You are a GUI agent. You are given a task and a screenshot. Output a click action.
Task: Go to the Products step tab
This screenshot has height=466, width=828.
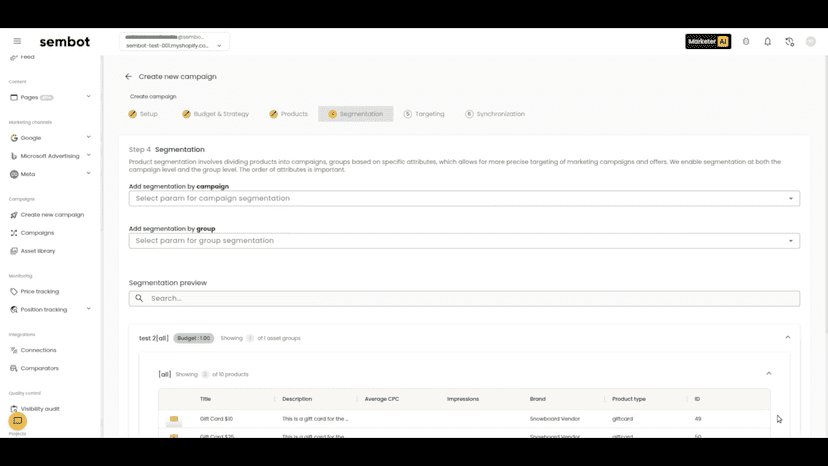click(288, 114)
